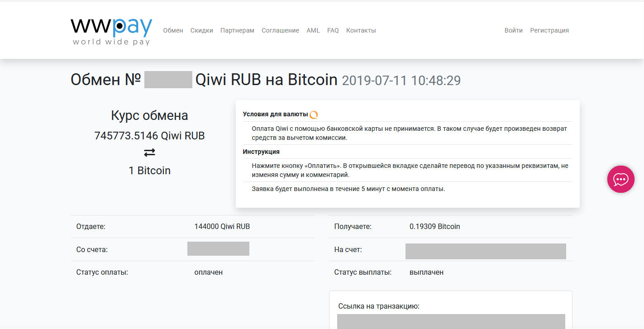Click the На счет label

348,249
